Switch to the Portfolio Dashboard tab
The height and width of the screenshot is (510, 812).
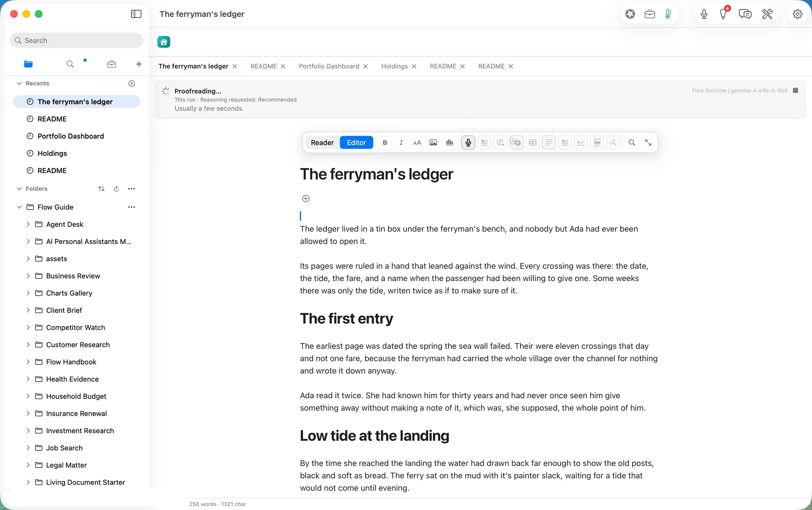coord(329,66)
